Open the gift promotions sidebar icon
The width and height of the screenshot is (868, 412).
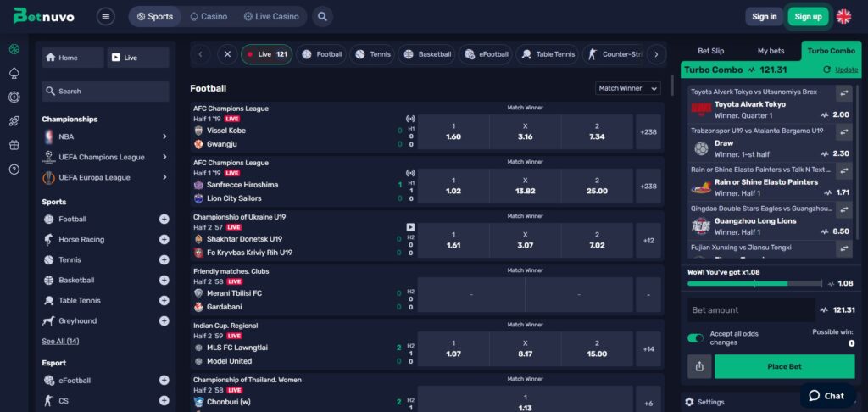coord(14,145)
